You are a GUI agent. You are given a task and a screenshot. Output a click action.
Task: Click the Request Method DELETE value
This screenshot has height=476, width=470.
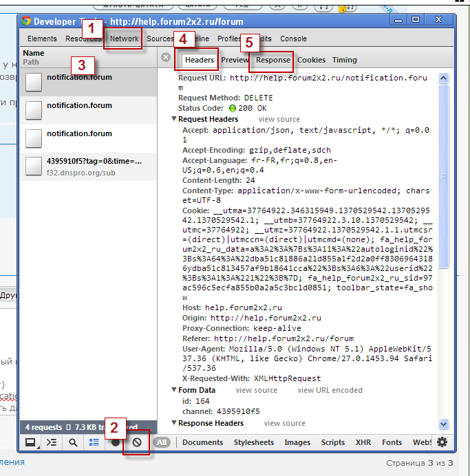pos(258,98)
